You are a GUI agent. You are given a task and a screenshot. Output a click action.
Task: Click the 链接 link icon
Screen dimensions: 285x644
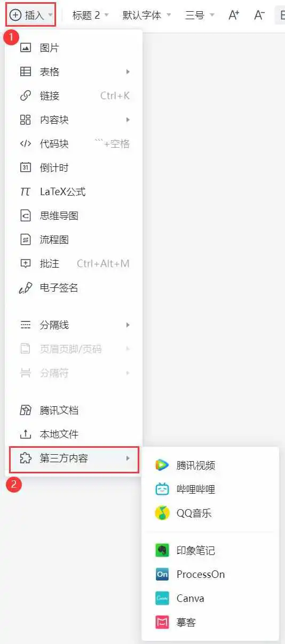click(x=25, y=96)
